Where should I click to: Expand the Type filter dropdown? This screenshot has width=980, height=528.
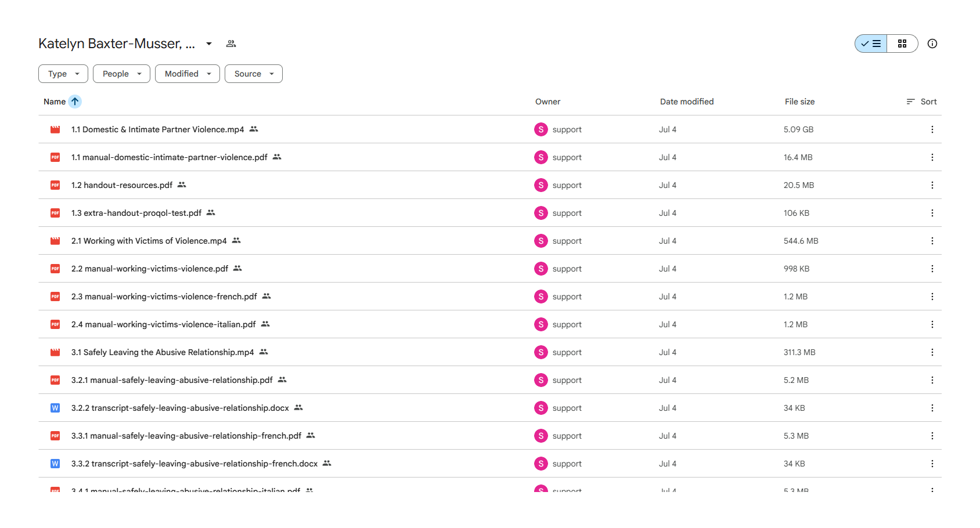63,74
